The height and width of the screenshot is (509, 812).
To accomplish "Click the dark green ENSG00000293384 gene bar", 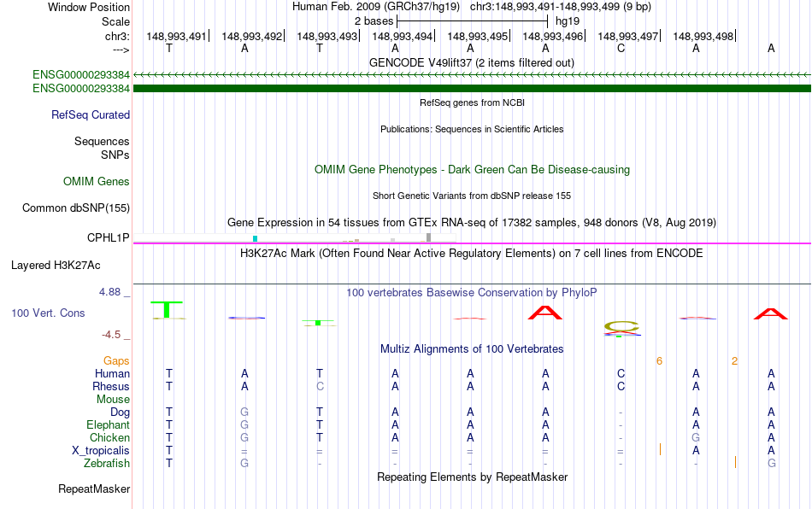I will (x=473, y=89).
